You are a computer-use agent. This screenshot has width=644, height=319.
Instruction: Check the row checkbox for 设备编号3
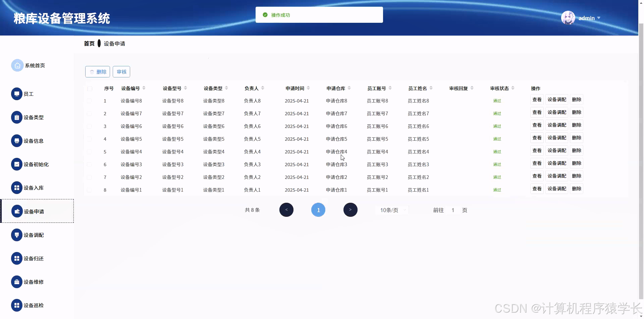[89, 165]
